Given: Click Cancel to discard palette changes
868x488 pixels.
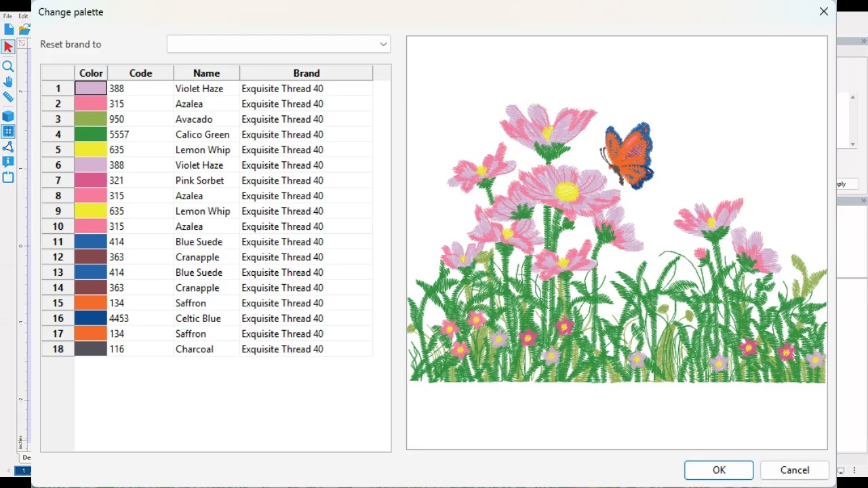Looking at the screenshot, I should (795, 470).
